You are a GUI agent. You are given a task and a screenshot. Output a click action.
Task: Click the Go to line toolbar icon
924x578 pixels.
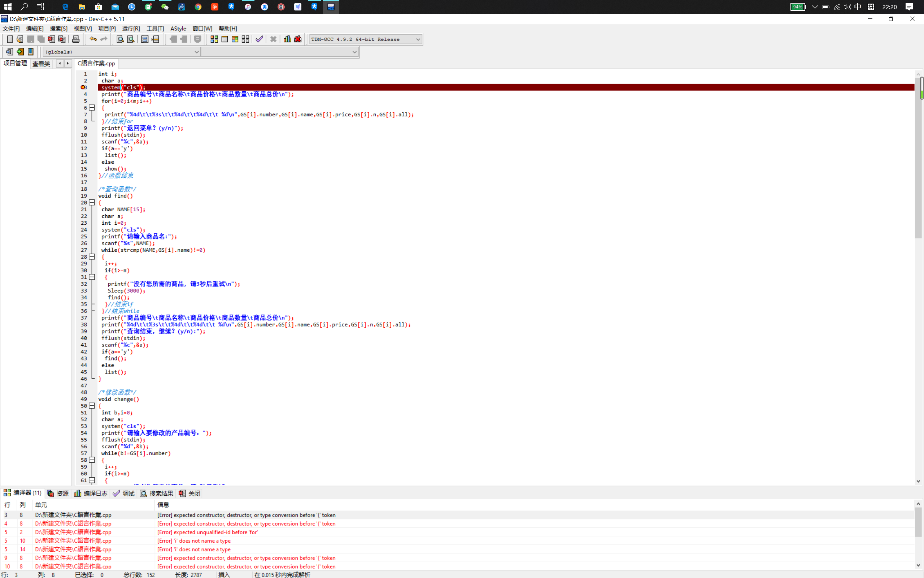(155, 39)
